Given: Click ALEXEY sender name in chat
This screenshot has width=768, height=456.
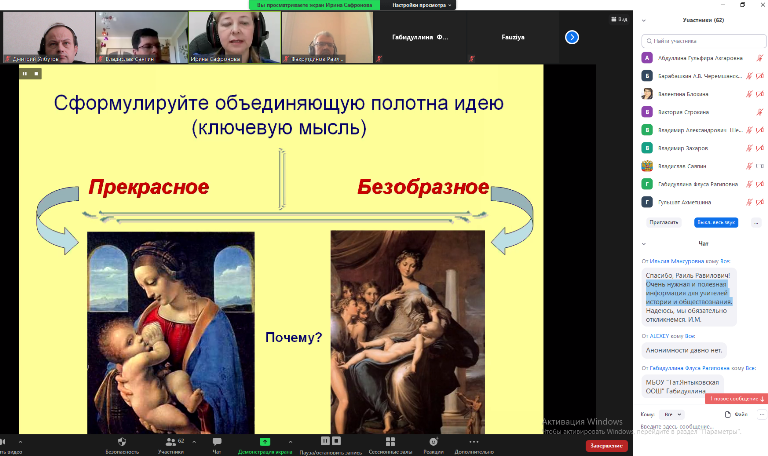Looking at the screenshot, I should (x=659, y=336).
